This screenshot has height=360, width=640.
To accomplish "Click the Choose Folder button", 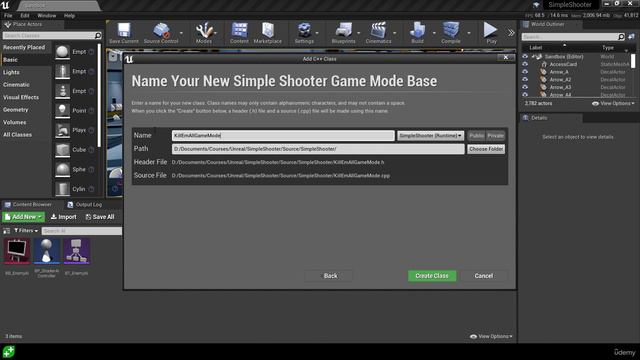I will click(486, 149).
